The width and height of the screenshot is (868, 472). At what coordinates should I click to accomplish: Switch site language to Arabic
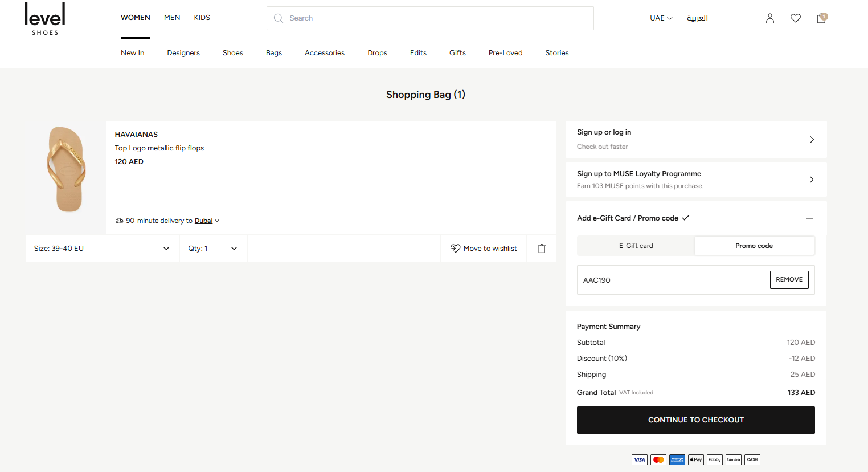(x=697, y=18)
